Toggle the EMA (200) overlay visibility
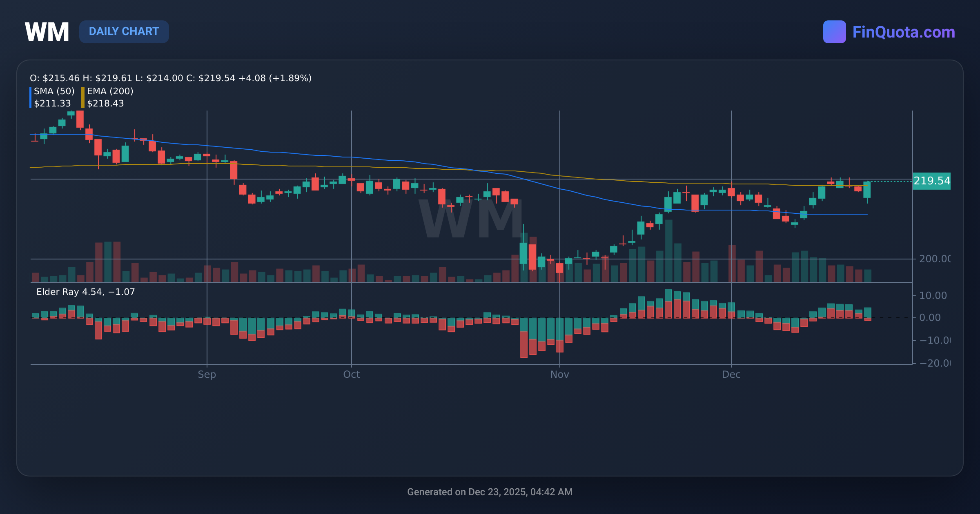This screenshot has width=980, height=514. [x=111, y=91]
